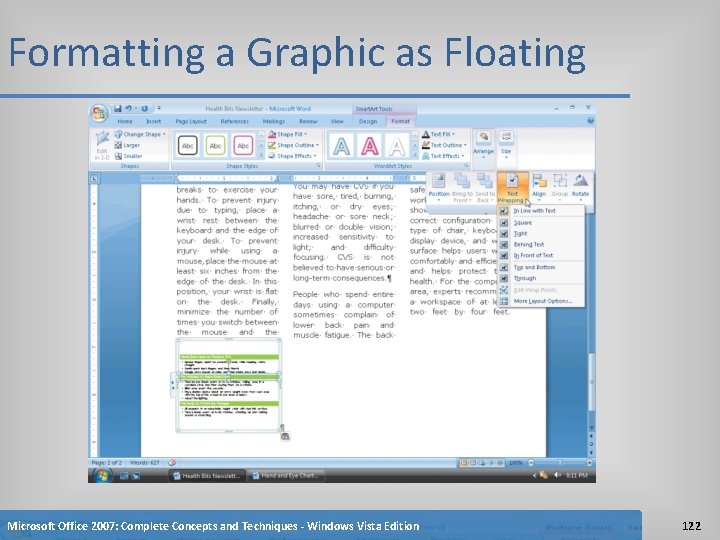Screen dimensions: 720x540
Task: Choose Behind Text wrapping option
Action: click(541, 245)
